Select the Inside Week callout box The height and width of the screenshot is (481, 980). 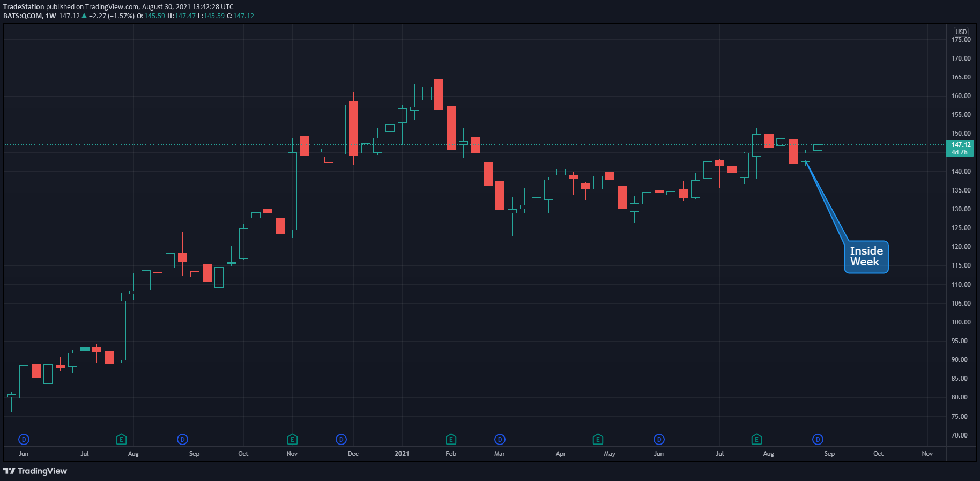tap(866, 257)
